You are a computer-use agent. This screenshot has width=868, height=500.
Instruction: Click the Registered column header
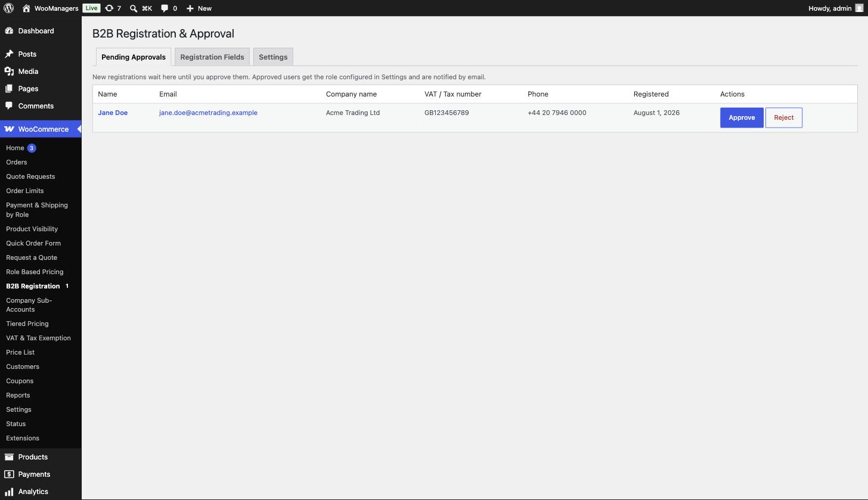pos(651,94)
